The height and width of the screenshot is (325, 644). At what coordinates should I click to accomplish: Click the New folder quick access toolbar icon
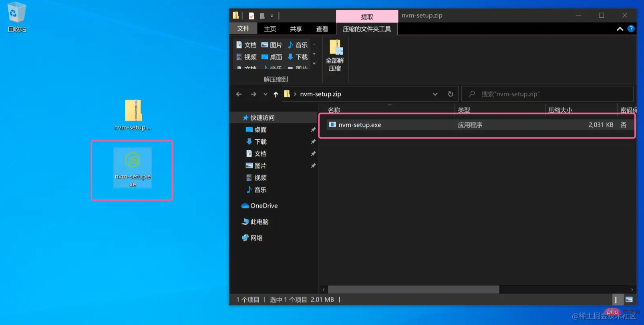click(262, 16)
